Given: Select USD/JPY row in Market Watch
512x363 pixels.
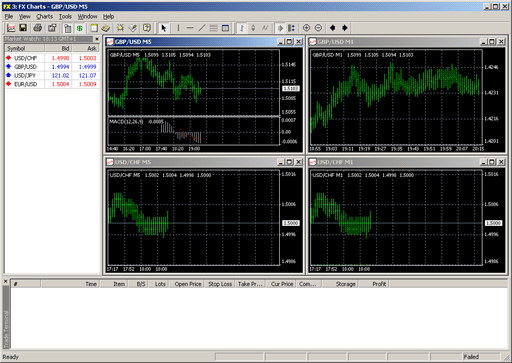Looking at the screenshot, I should coord(52,75).
